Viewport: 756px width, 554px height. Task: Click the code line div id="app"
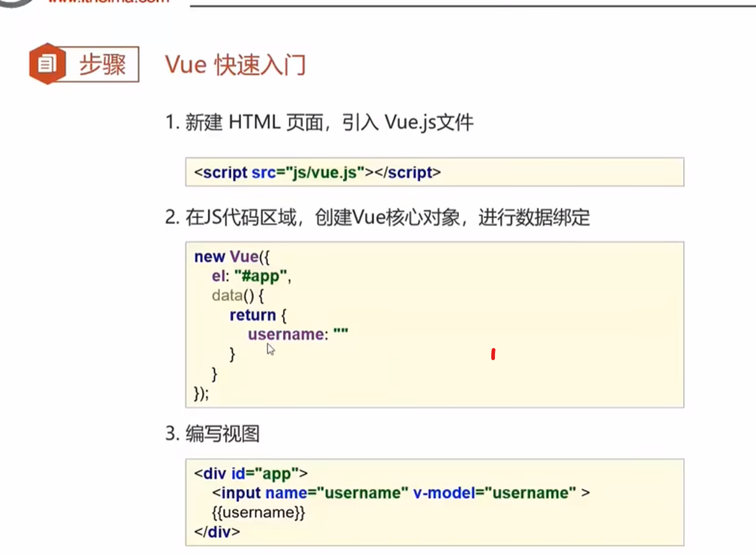[x=251, y=474]
